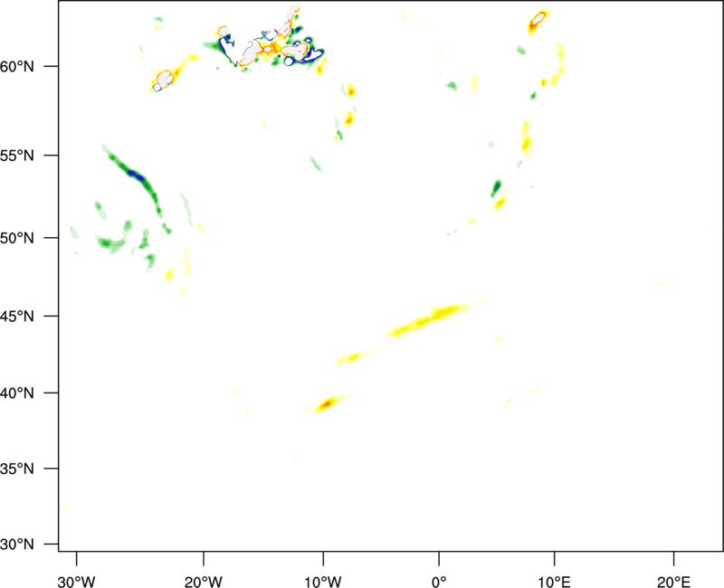This screenshot has height=588, width=724.
Task: Click the 30°N latitude label
Action: point(17,545)
